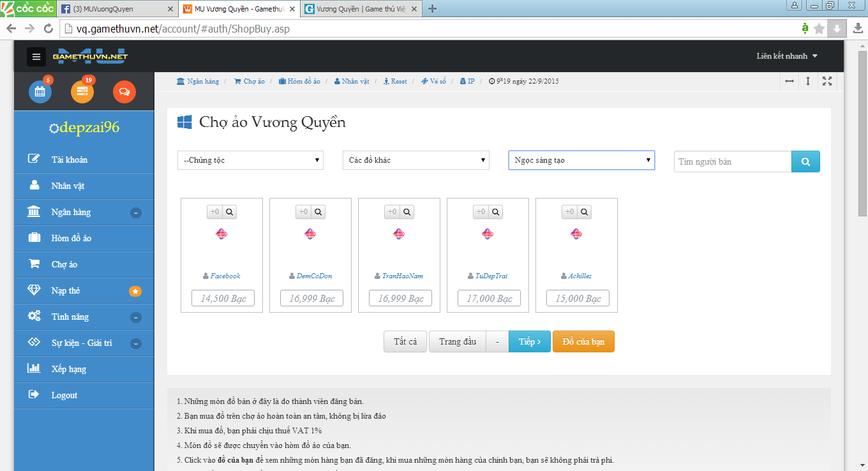Click the gem icon on the Facebook seller card

[x=221, y=234]
